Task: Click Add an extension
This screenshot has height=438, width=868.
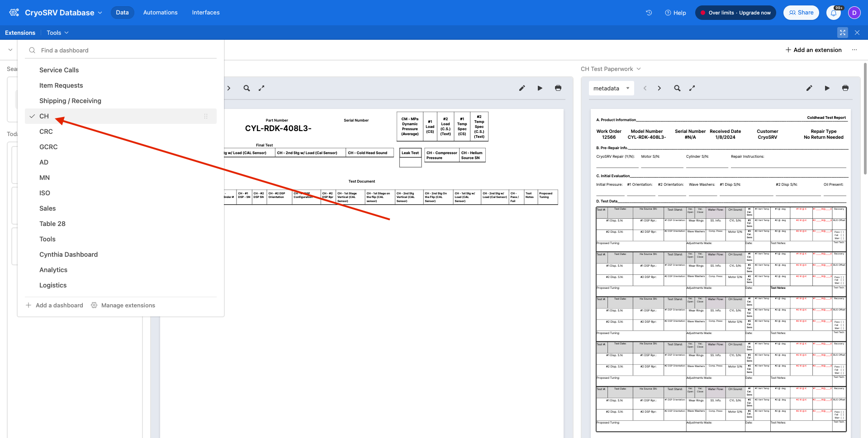Action: [x=813, y=50]
